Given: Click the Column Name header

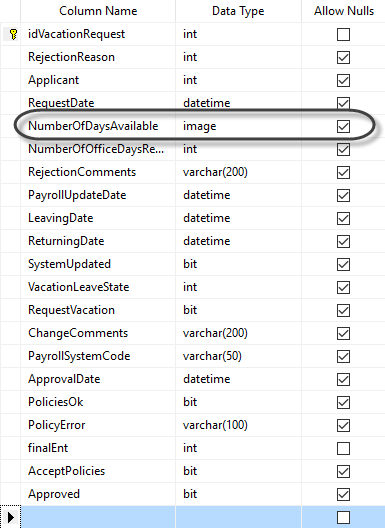Looking at the screenshot, I should click(98, 11).
